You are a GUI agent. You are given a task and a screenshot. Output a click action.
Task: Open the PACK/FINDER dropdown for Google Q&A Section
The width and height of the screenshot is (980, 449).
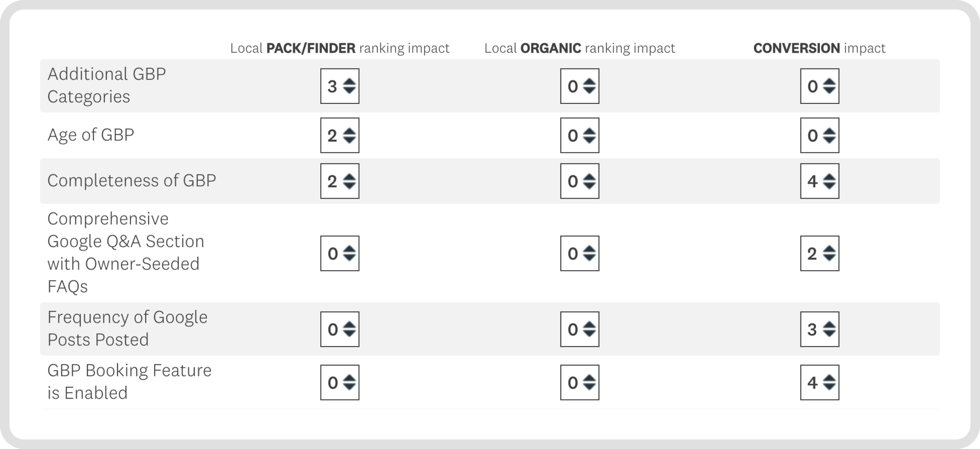pos(340,253)
